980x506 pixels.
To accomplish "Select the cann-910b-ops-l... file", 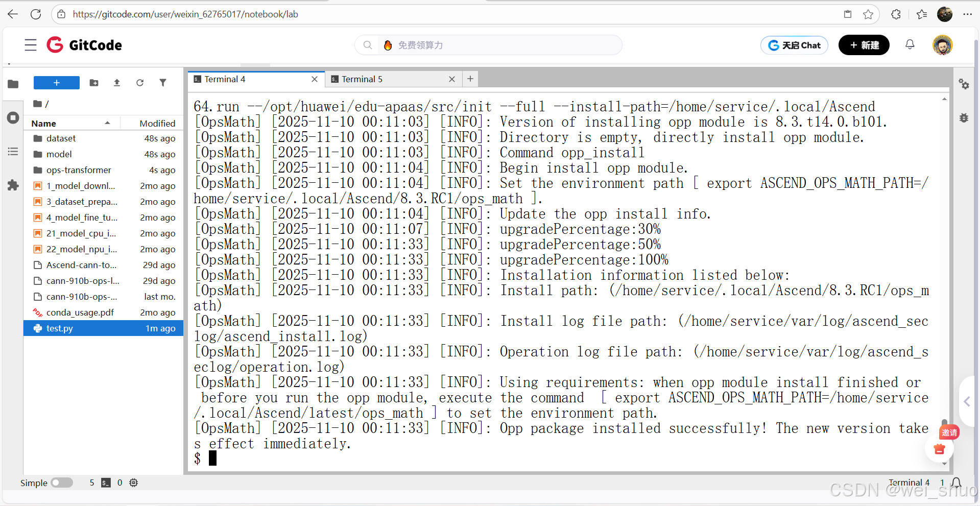I will (x=104, y=281).
